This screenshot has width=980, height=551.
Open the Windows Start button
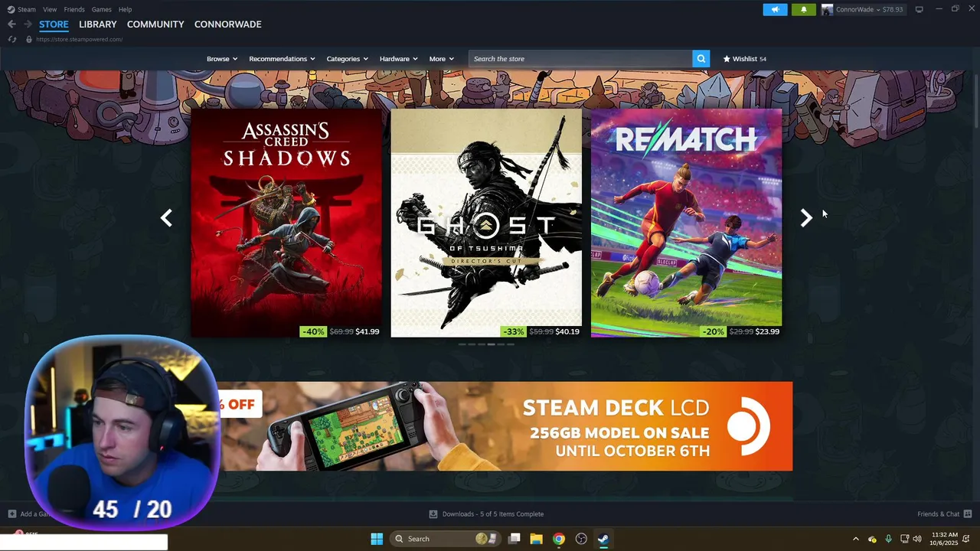pos(377,539)
